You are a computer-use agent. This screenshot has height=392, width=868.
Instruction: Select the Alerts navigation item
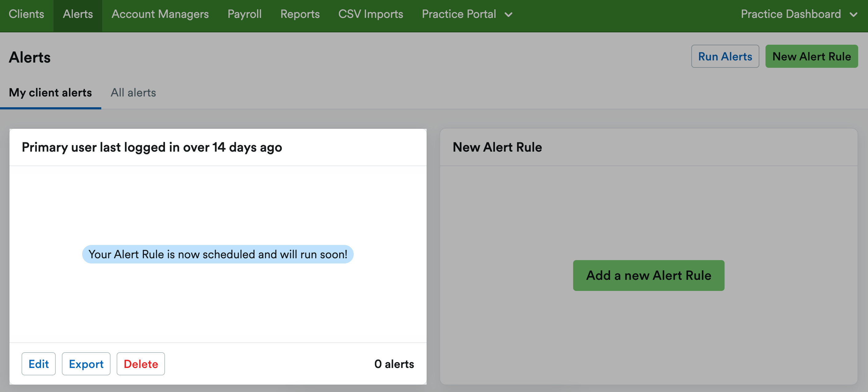click(78, 14)
